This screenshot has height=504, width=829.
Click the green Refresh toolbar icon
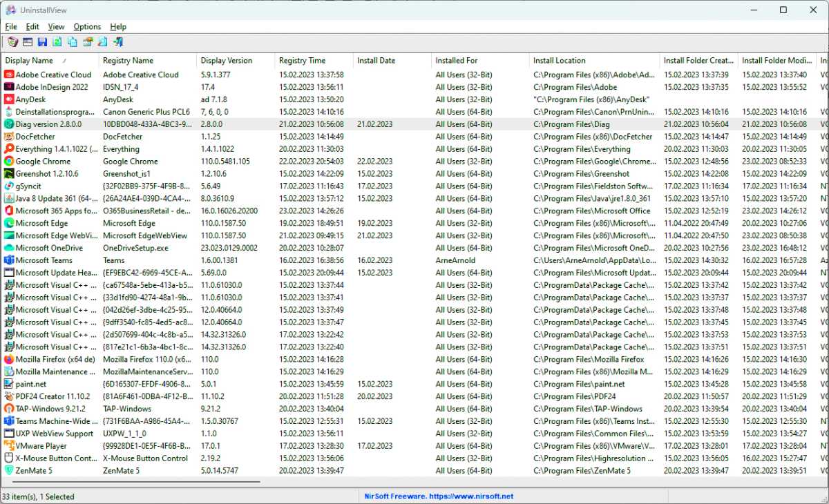coord(57,42)
